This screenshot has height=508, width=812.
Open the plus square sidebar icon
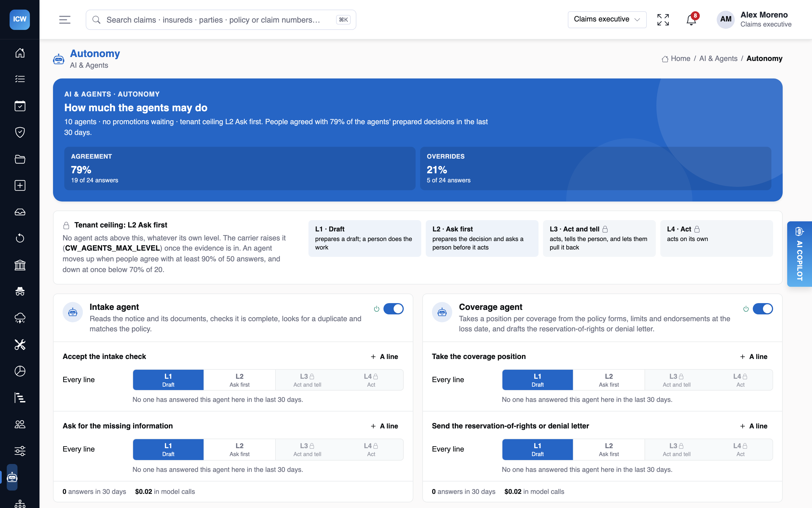[x=20, y=185]
